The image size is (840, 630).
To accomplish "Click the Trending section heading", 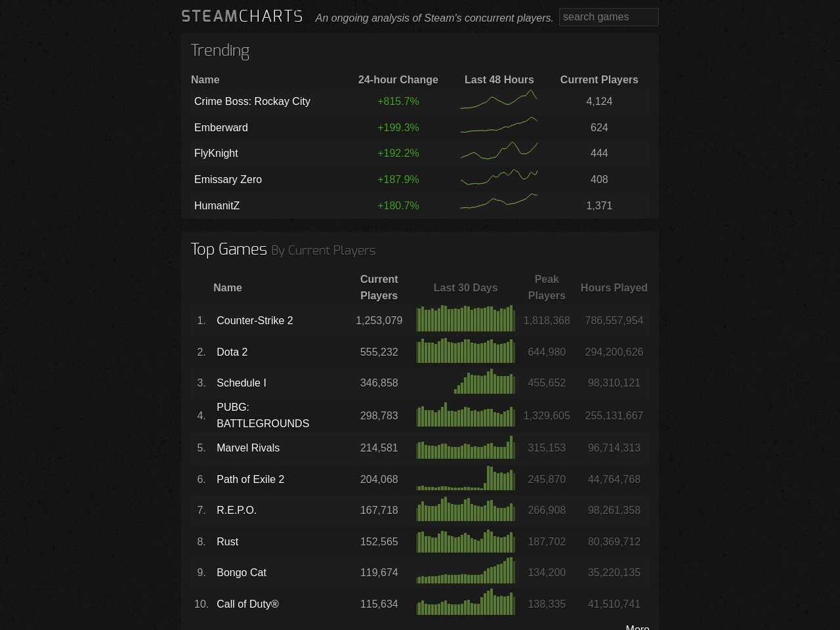I will coord(220,51).
